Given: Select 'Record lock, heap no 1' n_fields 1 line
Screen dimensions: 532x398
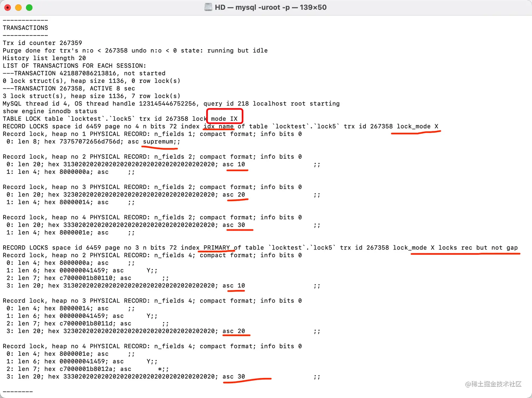Looking at the screenshot, I should tap(152, 134).
